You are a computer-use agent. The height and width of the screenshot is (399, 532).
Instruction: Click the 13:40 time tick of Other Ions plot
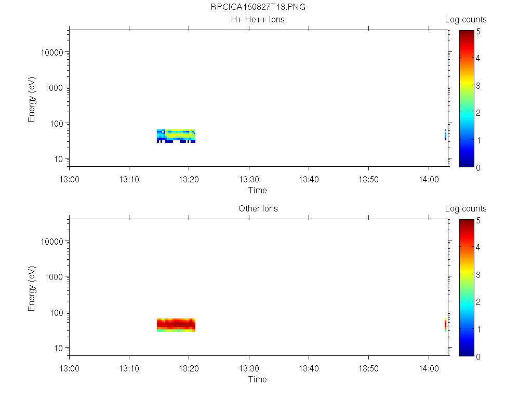tap(309, 368)
